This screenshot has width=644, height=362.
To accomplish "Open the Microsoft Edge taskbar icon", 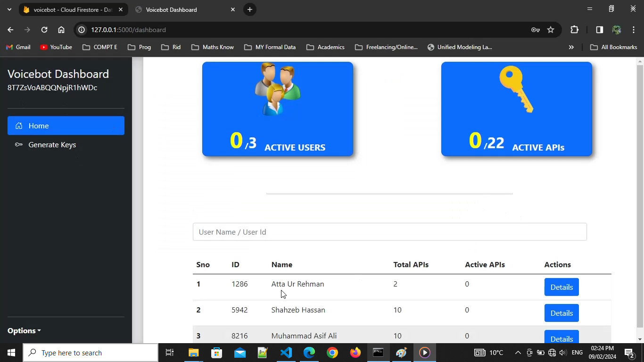I will 309,353.
